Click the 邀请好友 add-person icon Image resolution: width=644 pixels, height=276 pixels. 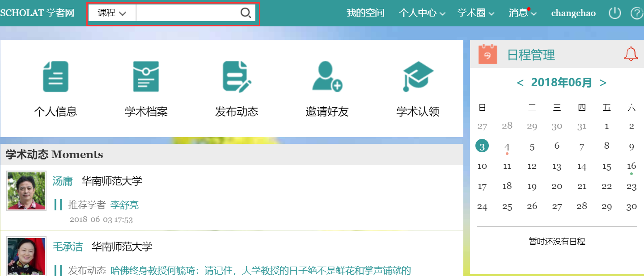tap(327, 77)
